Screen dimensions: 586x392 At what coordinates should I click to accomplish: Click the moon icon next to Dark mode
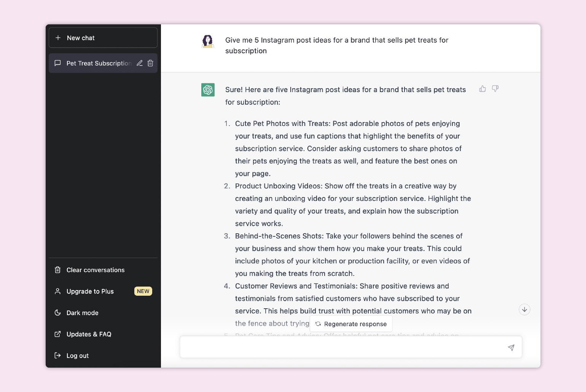point(58,313)
